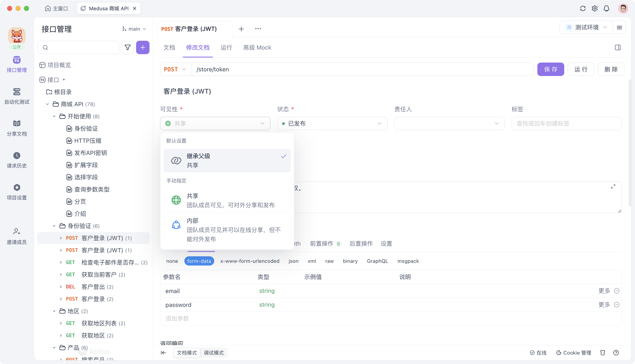Open the 自动化测试 panel in sidebar
Screen dimensions: 635x364
pos(17,96)
